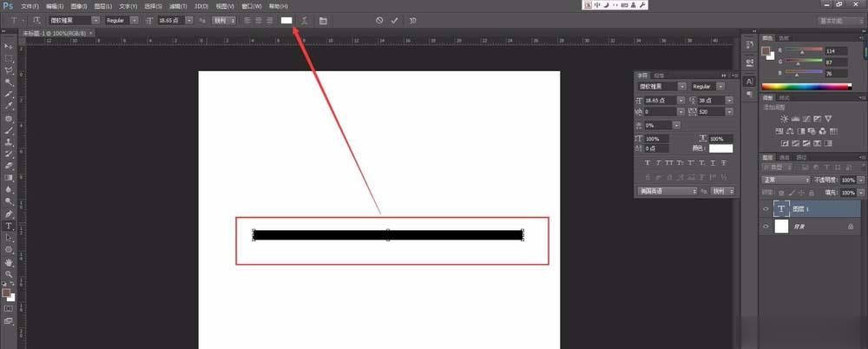The height and width of the screenshot is (349, 868).
Task: Open font size dropdown in options bar
Action: click(189, 20)
